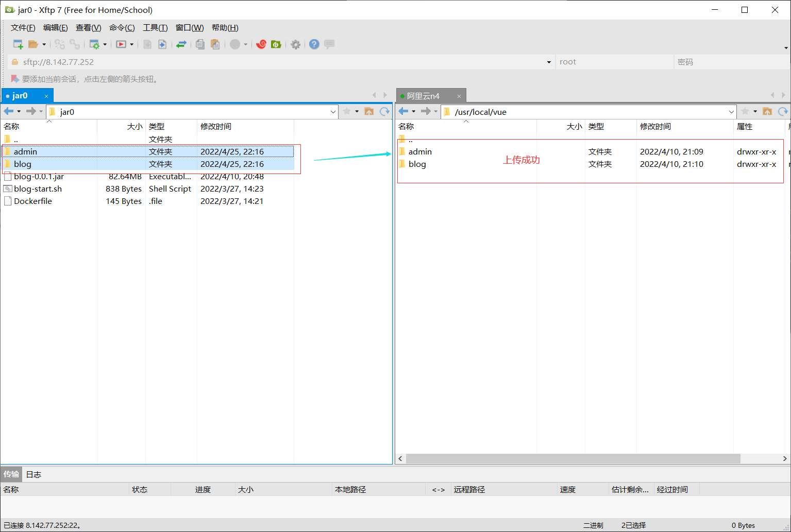Open the 工具(T) menu
The width and height of the screenshot is (791, 532).
tap(155, 28)
